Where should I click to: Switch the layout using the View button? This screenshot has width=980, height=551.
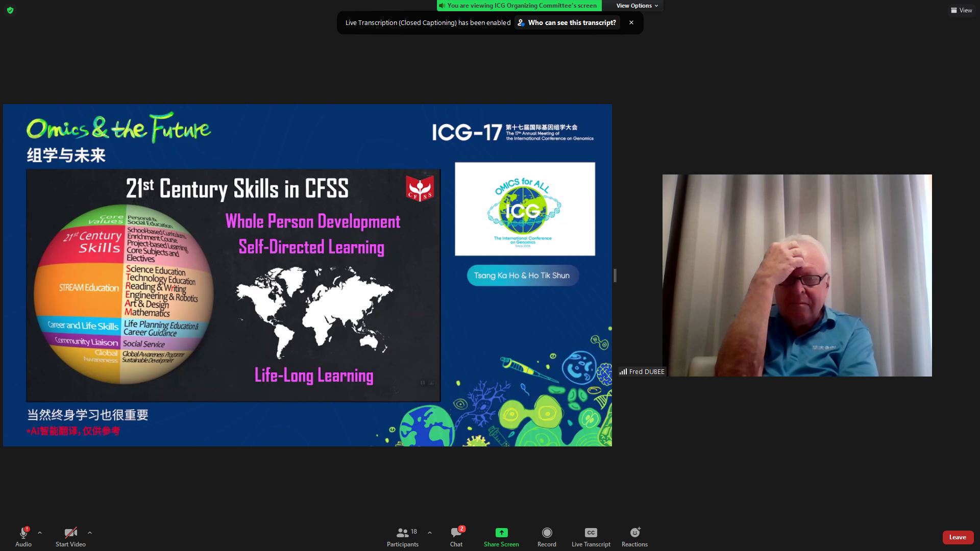962,10
